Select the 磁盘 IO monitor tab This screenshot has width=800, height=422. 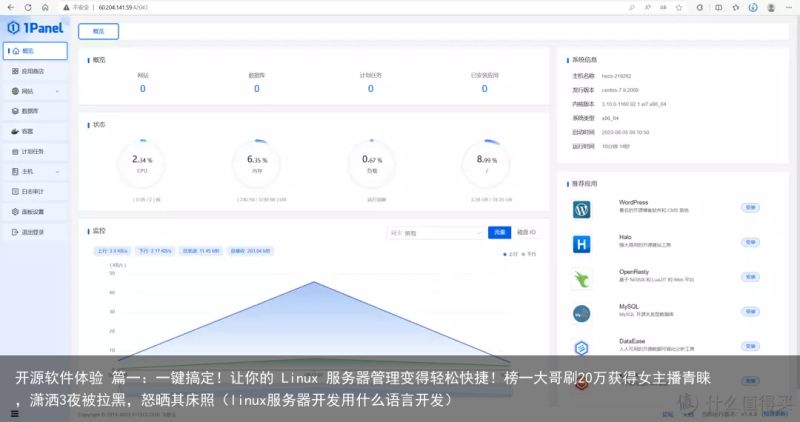click(x=526, y=232)
